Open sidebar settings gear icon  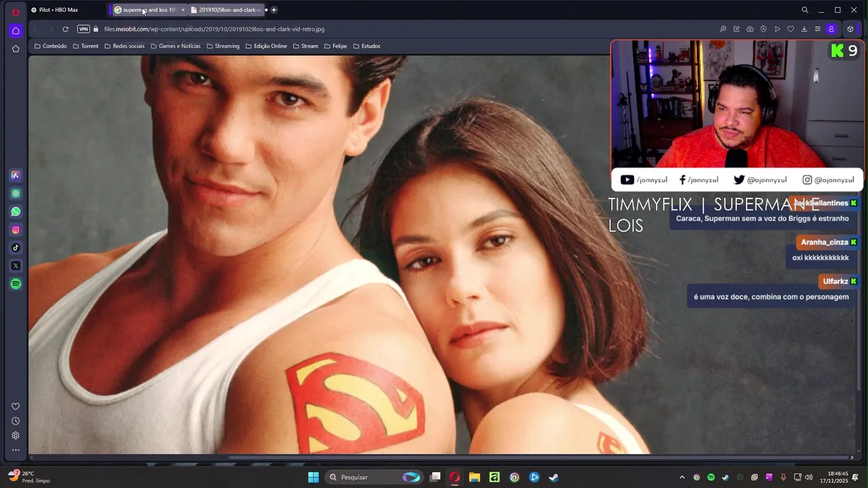pos(16,435)
